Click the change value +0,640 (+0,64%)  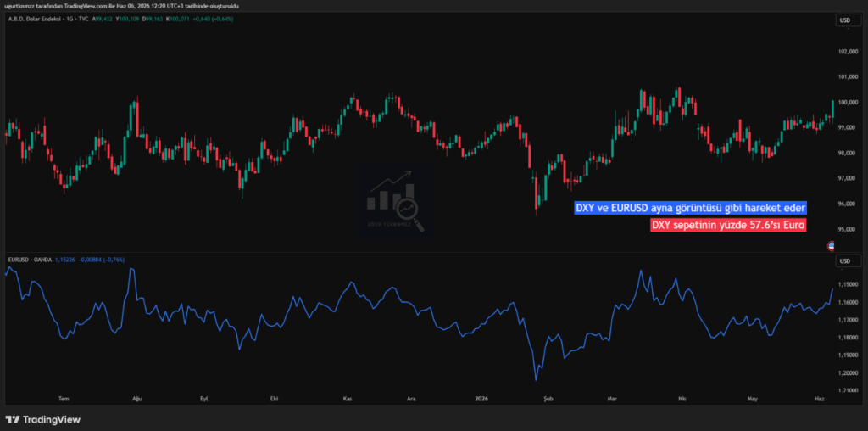pos(214,19)
